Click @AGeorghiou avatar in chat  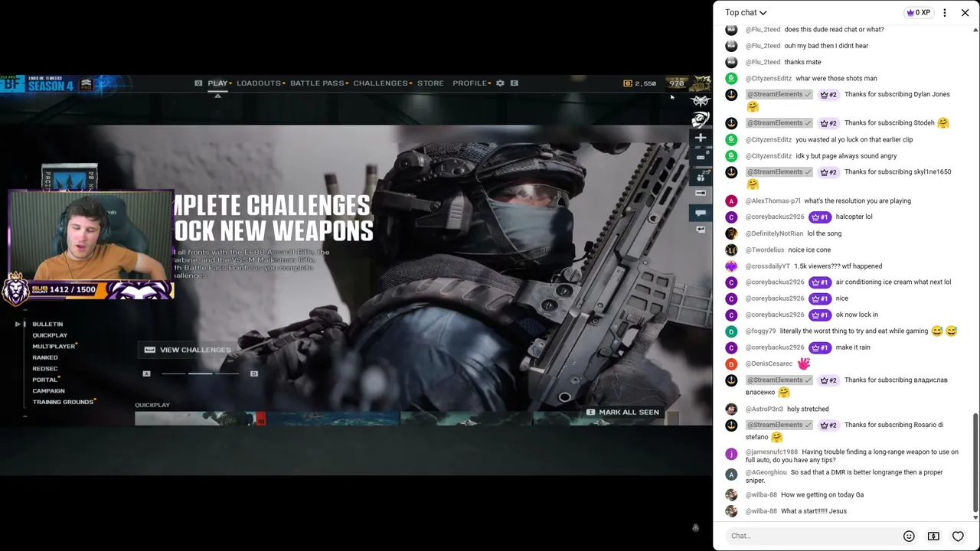click(x=731, y=473)
